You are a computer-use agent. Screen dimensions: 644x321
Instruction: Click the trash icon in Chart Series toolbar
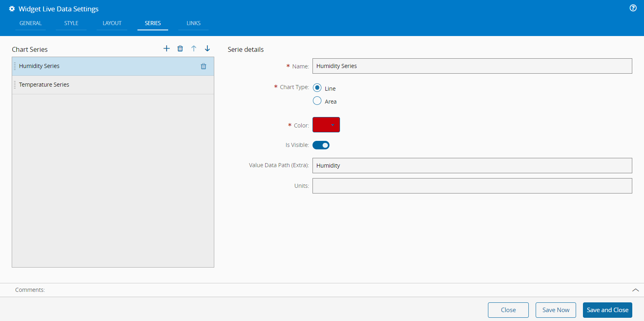click(180, 49)
